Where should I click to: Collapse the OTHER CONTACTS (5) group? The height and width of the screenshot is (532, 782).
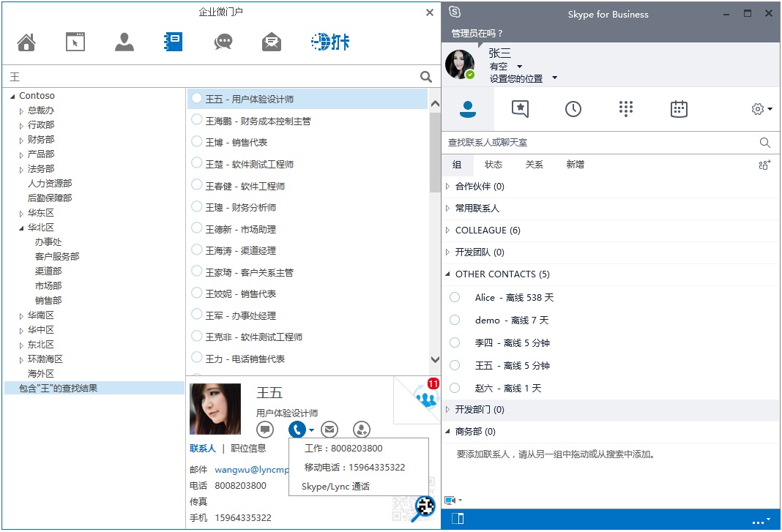point(447,274)
